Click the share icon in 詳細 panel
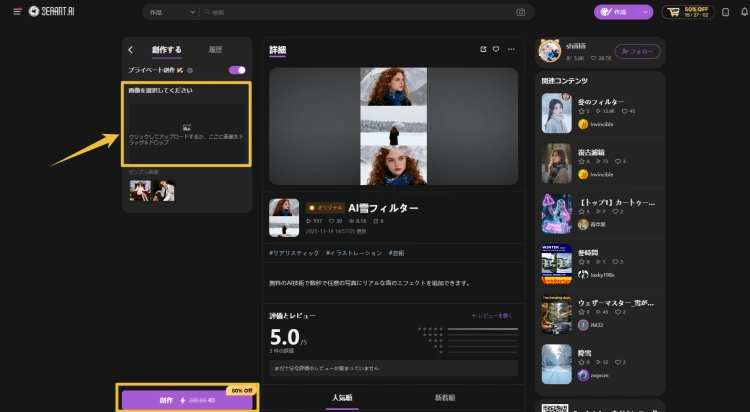This screenshot has height=412, width=750. pos(484,49)
